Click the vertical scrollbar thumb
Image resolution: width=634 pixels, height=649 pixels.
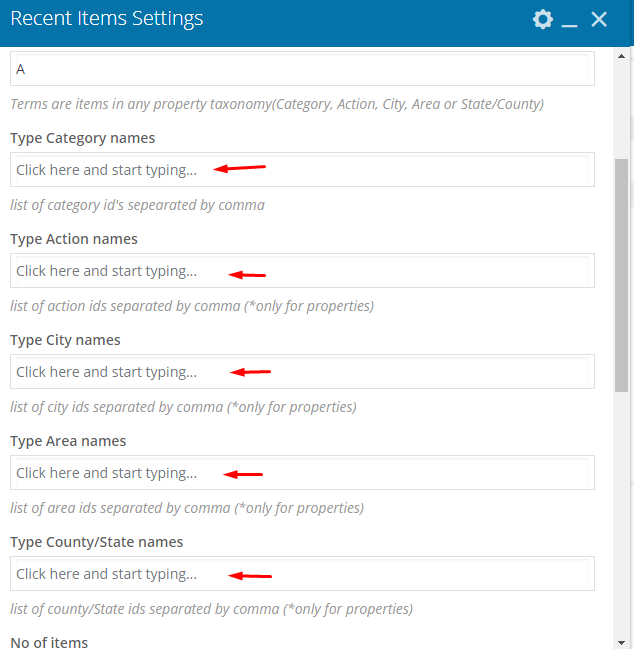point(621,275)
